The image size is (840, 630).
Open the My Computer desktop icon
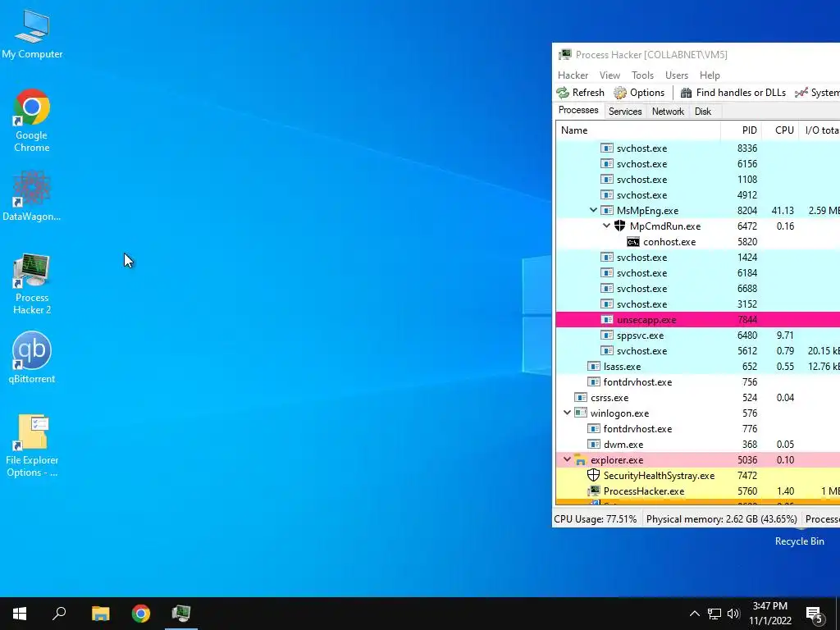tap(32, 34)
